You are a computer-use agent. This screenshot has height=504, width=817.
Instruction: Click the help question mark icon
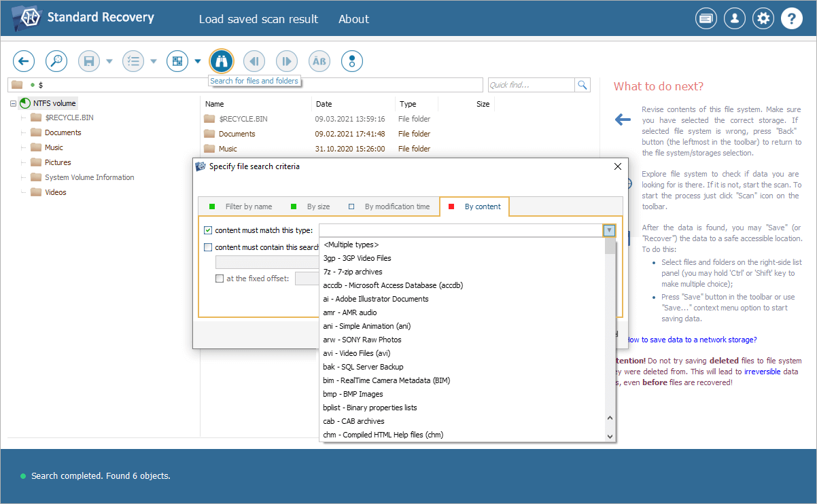coord(792,19)
